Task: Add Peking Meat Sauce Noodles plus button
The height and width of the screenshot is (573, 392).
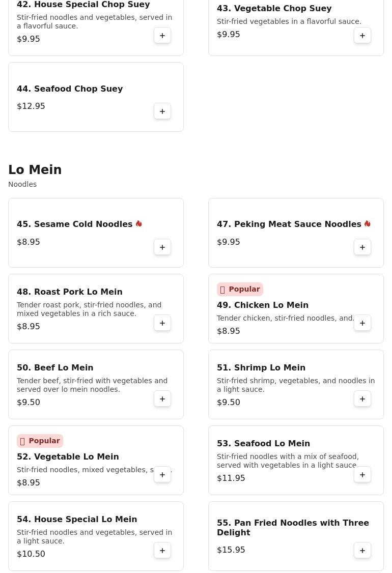Action: tap(362, 247)
